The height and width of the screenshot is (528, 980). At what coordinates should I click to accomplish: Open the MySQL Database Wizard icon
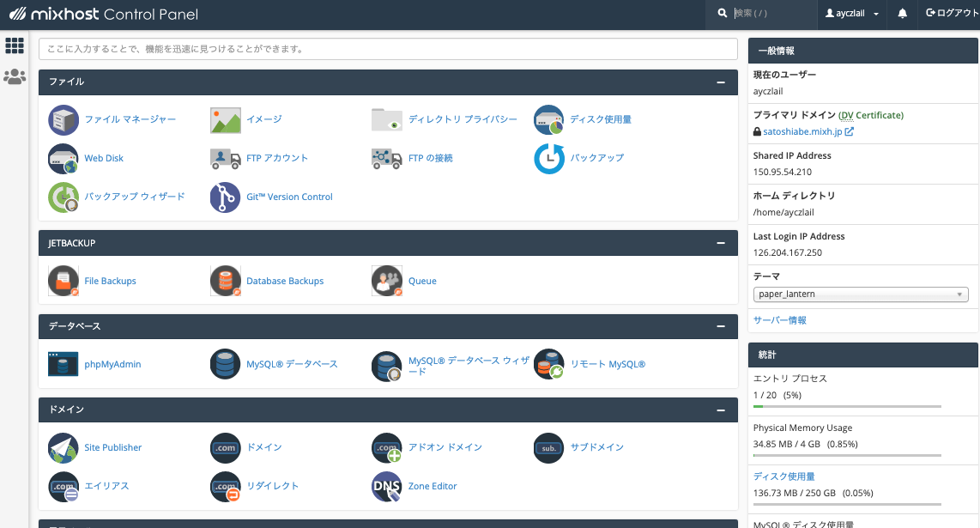click(x=387, y=366)
